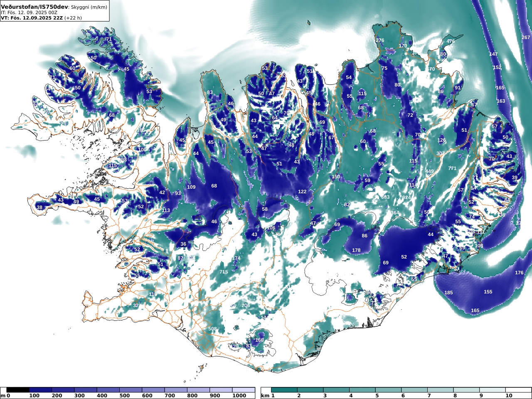Click the map value 106 near central glacier
Image resolution: width=532 pixels, height=399 pixels.
(271, 228)
